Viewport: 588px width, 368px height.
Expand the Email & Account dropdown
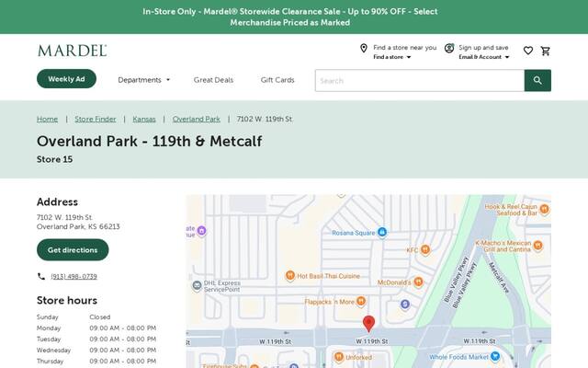(x=484, y=57)
